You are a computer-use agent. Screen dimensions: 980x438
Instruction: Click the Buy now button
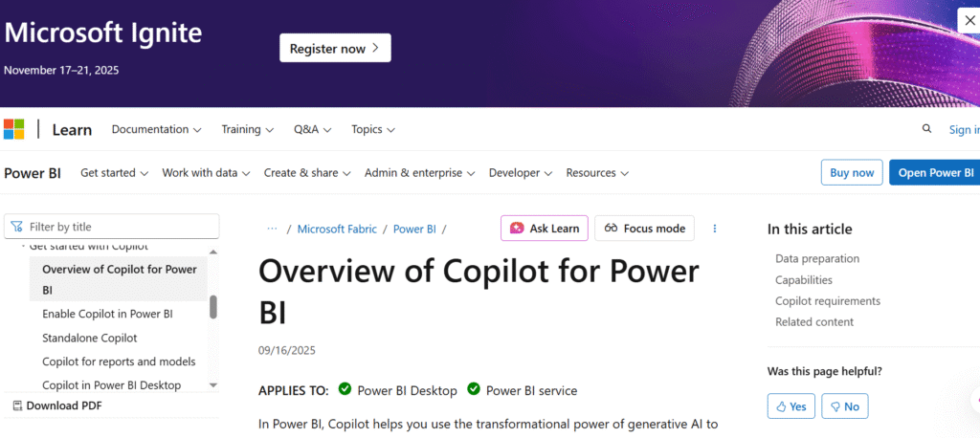(x=852, y=172)
